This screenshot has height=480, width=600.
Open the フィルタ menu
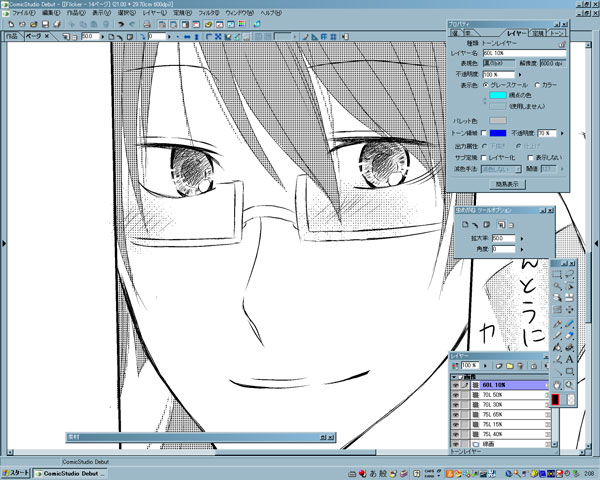point(209,13)
